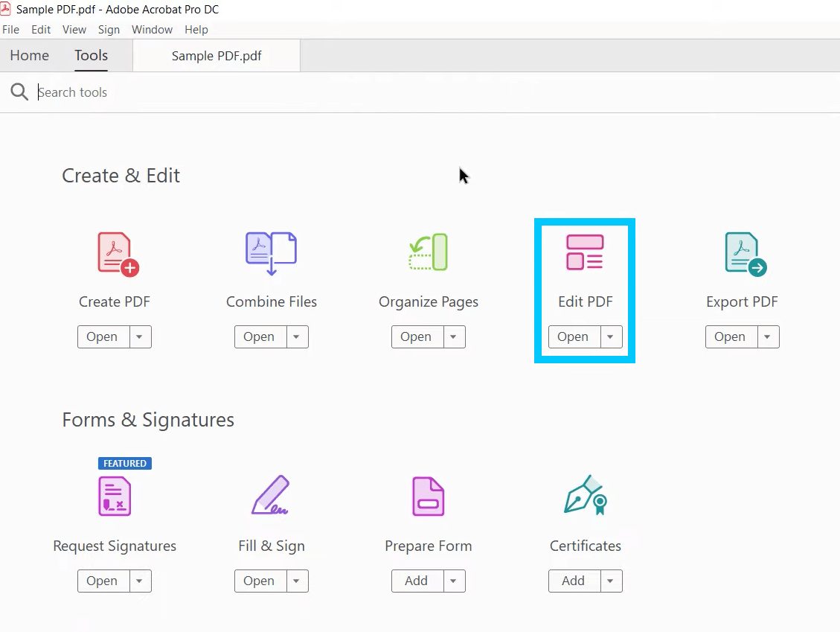This screenshot has height=632, width=840.
Task: Open Request Signatures using its icon
Action: 115,496
